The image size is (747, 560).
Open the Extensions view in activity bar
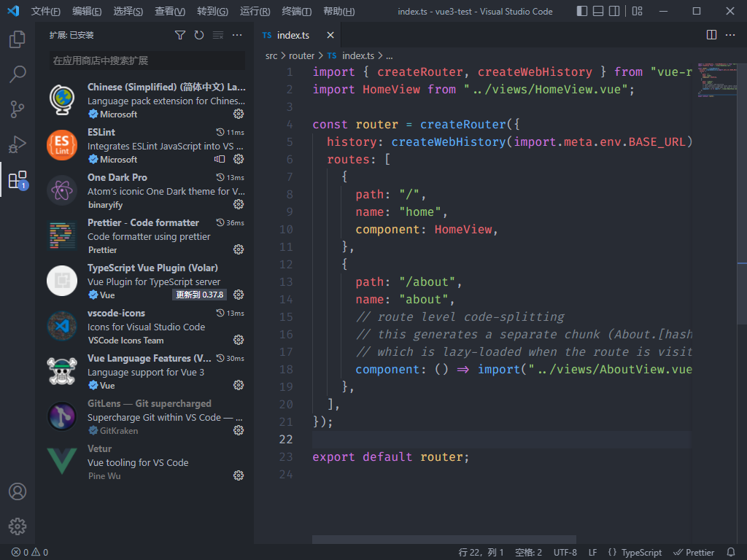pos(18,179)
